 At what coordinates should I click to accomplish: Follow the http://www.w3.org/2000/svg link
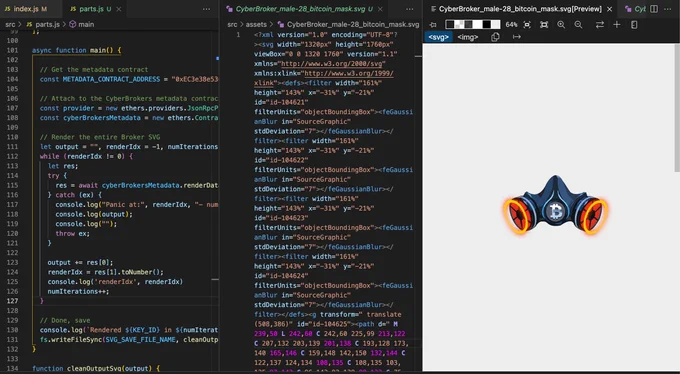point(333,64)
